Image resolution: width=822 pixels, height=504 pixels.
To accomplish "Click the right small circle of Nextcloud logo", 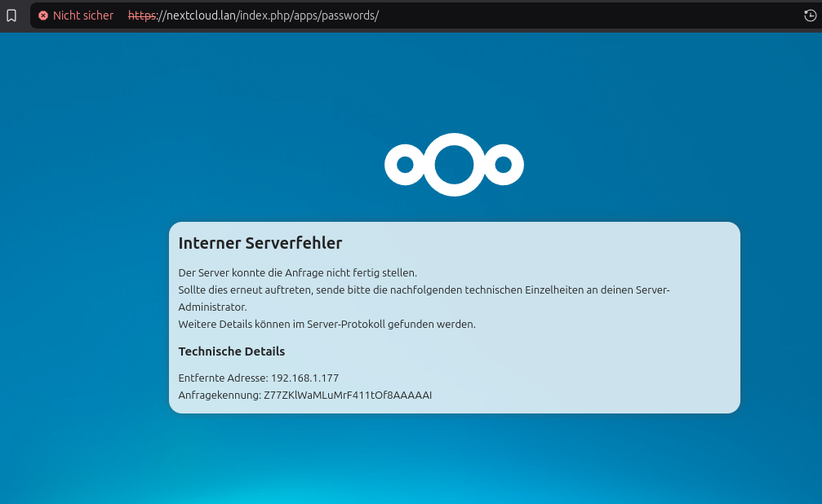I will tap(504, 166).
